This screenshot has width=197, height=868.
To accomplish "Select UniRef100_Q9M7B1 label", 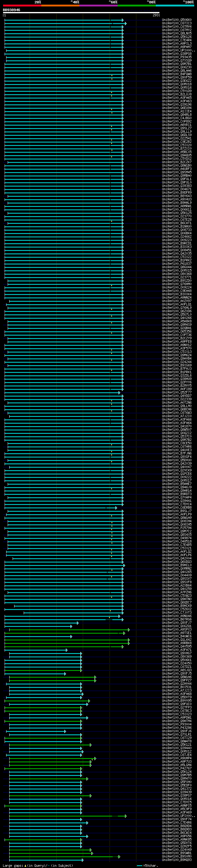I will [x=177, y=64].
